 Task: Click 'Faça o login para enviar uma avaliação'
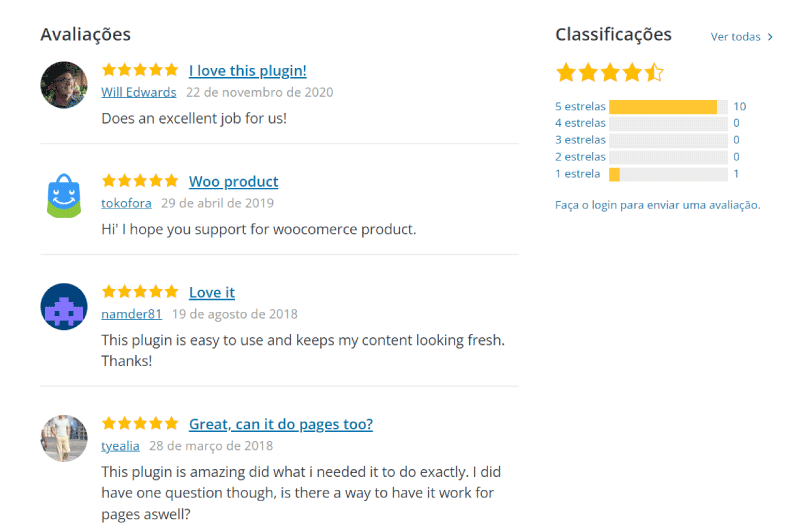coord(658,205)
